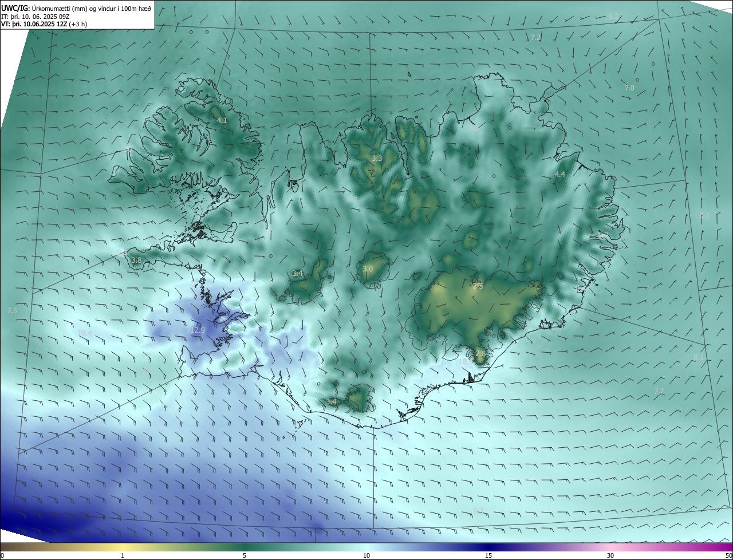733x560 pixels.
Task: Click the '10' tick on the color scale
Action: 366,555
